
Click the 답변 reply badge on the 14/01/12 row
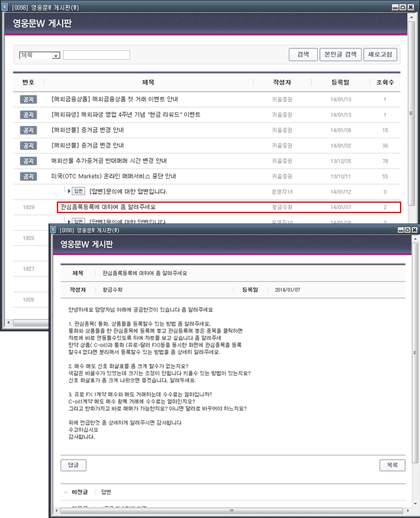coord(78,191)
